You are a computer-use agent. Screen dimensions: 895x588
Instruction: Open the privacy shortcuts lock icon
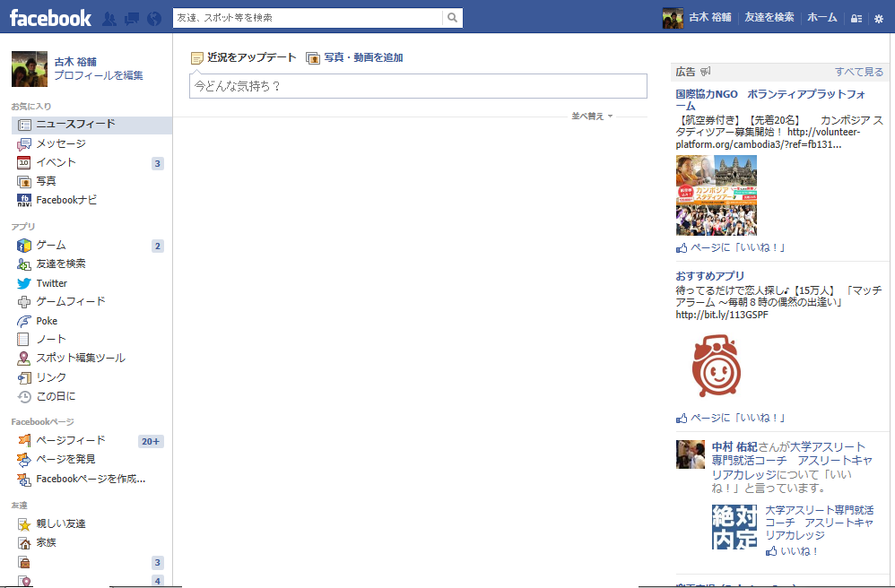(856, 18)
